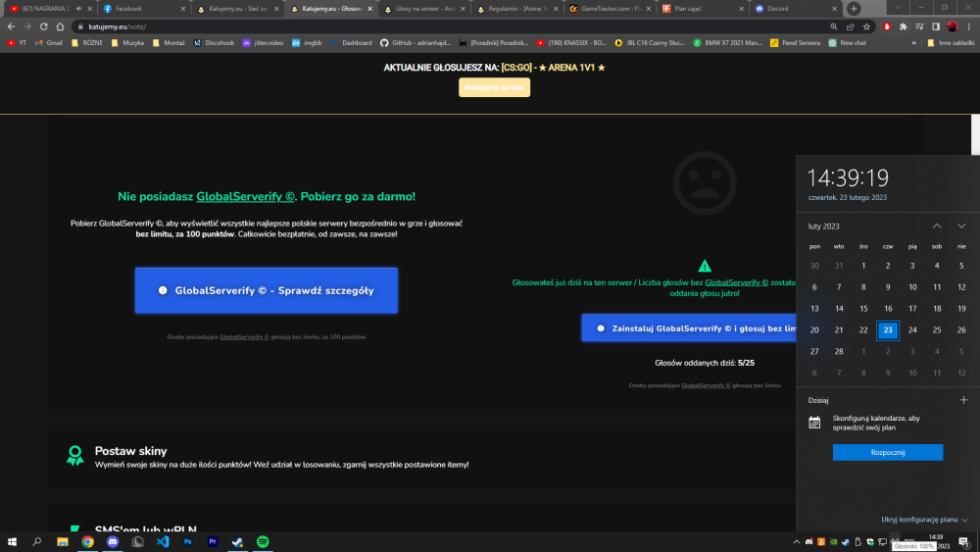
Task: Open File Explorer from taskbar
Action: click(63, 542)
